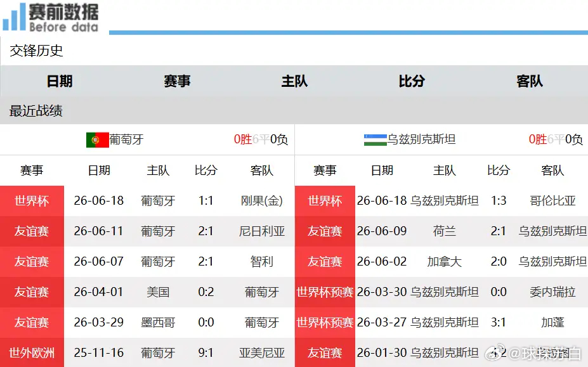Click the 友谊赛 tag for 26-06-11

click(x=32, y=231)
